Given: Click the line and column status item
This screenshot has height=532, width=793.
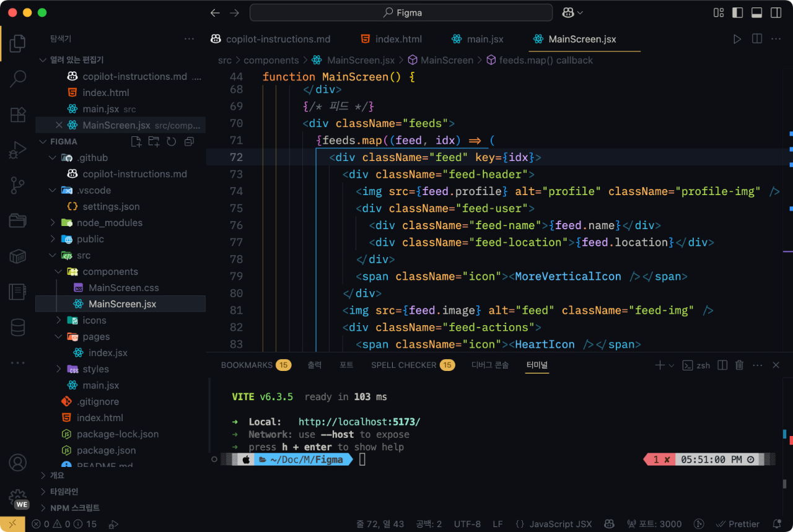Looking at the screenshot, I should [x=380, y=524].
